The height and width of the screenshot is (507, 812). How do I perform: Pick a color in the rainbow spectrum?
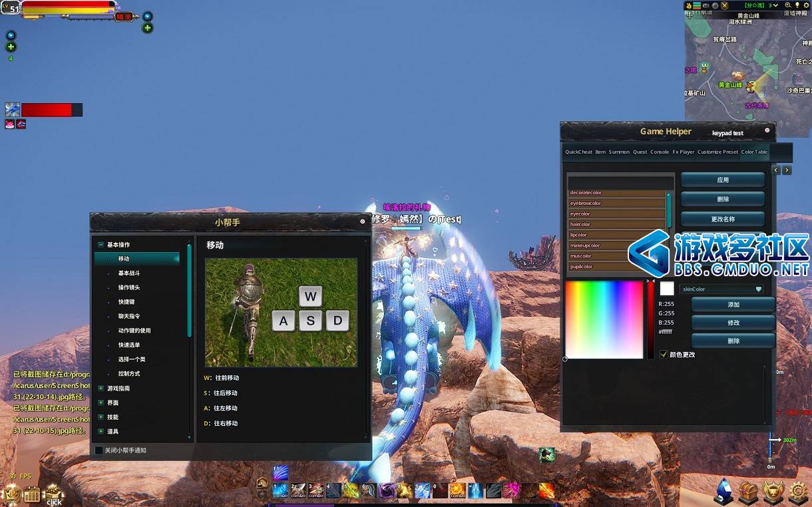[604, 319]
